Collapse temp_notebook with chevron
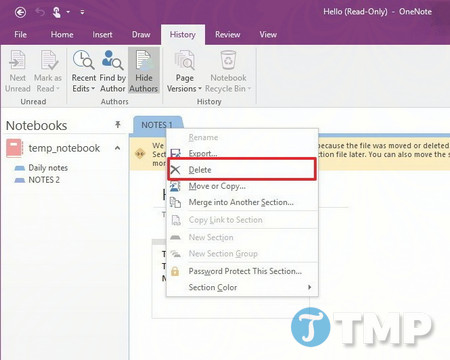Screen dimensions: 450x360 [x=117, y=148]
